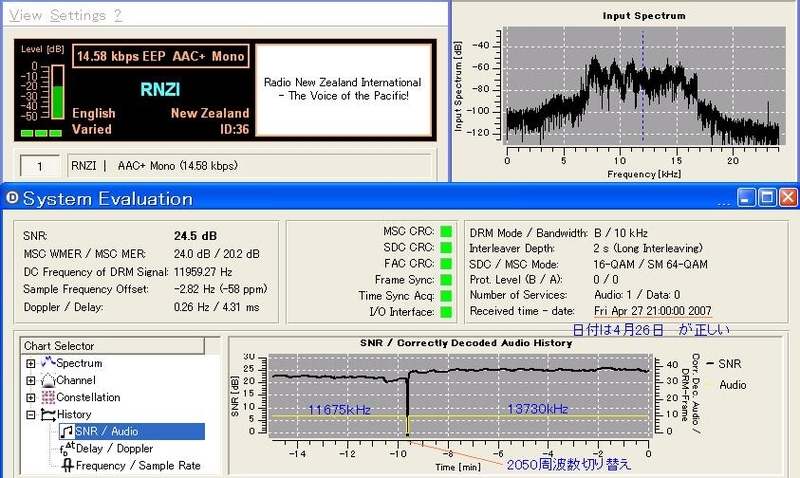Screen dimensions: 800x478
Task: Click the Time Sync Acq green indicator
Action: pos(446,296)
